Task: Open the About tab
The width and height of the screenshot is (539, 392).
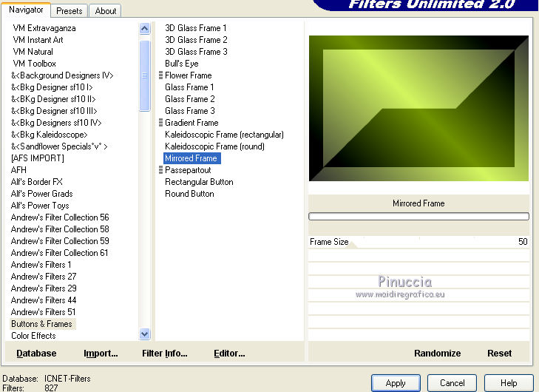Action: tap(106, 11)
